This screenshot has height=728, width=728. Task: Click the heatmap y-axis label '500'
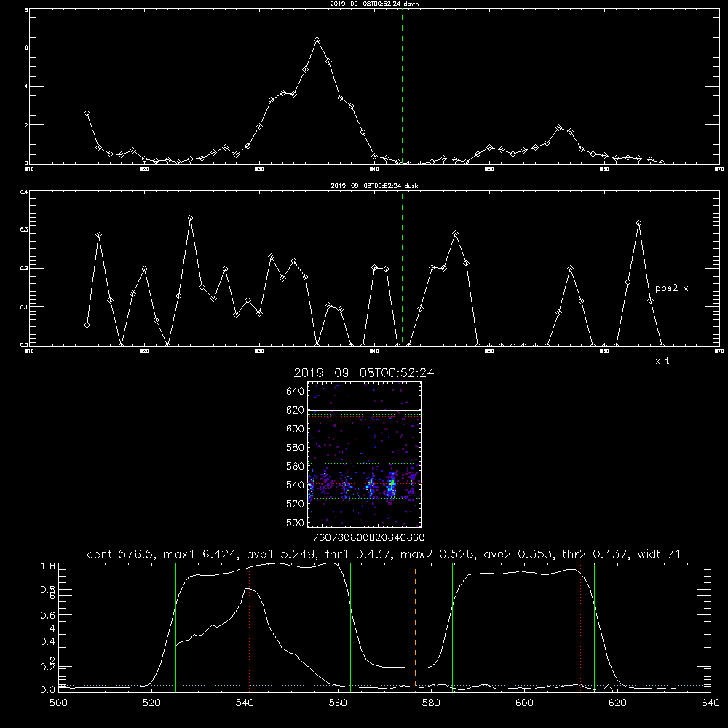coord(295,522)
